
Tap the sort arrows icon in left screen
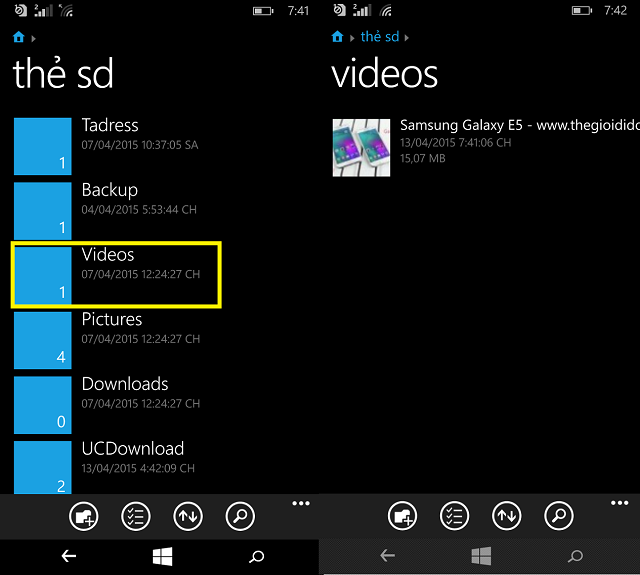tap(188, 516)
